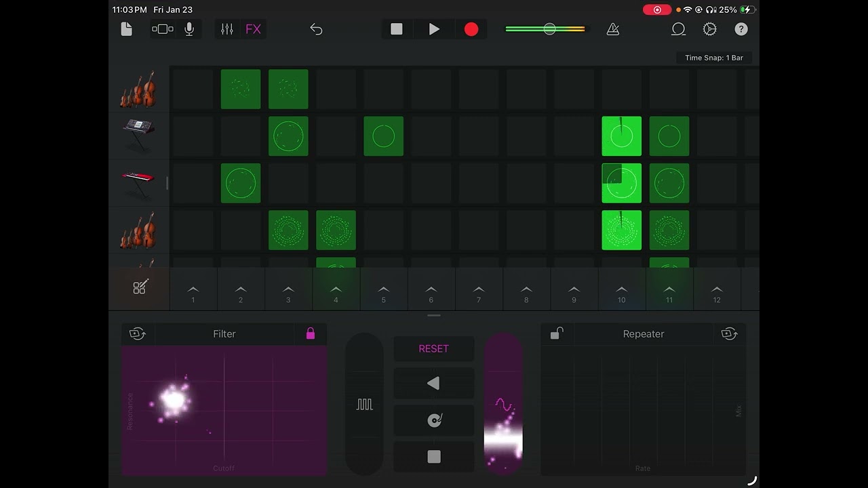
Task: Tap the FX panel drag handle
Action: click(x=434, y=316)
